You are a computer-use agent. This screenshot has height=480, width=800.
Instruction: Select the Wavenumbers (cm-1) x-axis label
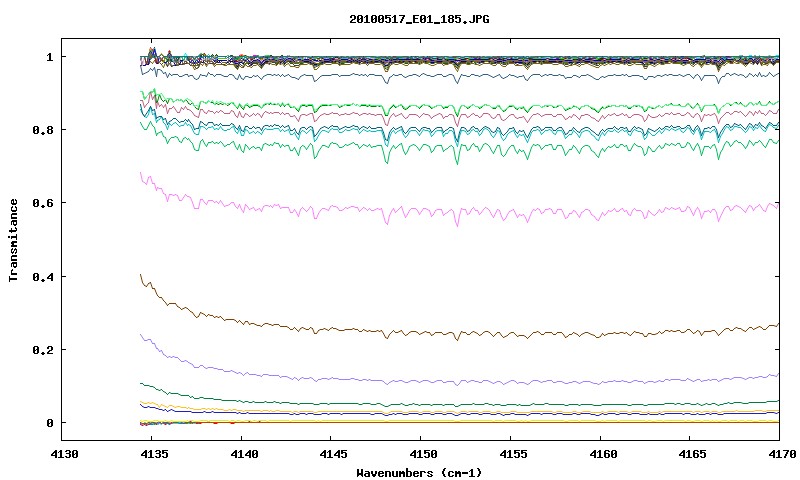pos(419,473)
